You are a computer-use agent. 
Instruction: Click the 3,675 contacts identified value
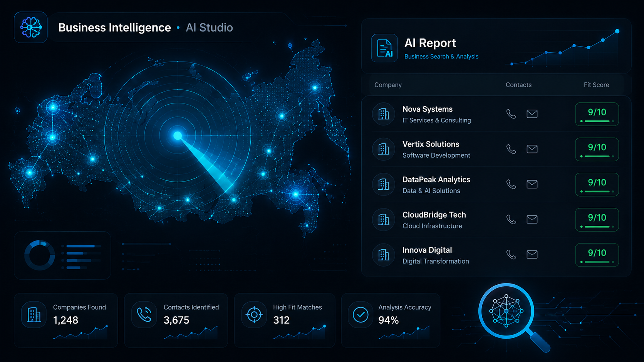176,320
